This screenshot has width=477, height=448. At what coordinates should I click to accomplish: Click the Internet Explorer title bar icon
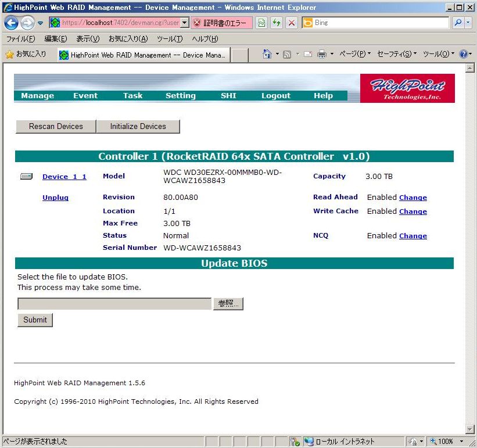[x=8, y=8]
